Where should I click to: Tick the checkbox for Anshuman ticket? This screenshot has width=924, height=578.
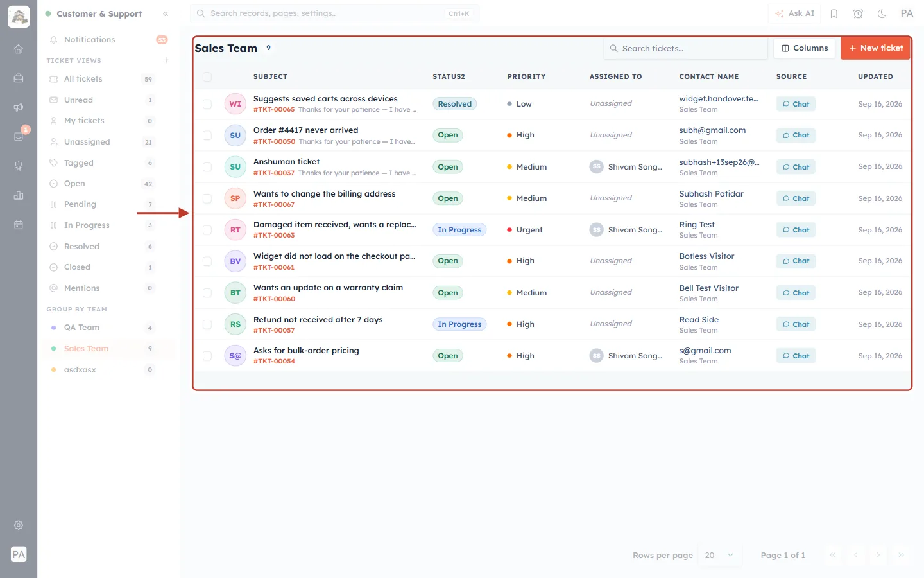pyautogui.click(x=207, y=167)
